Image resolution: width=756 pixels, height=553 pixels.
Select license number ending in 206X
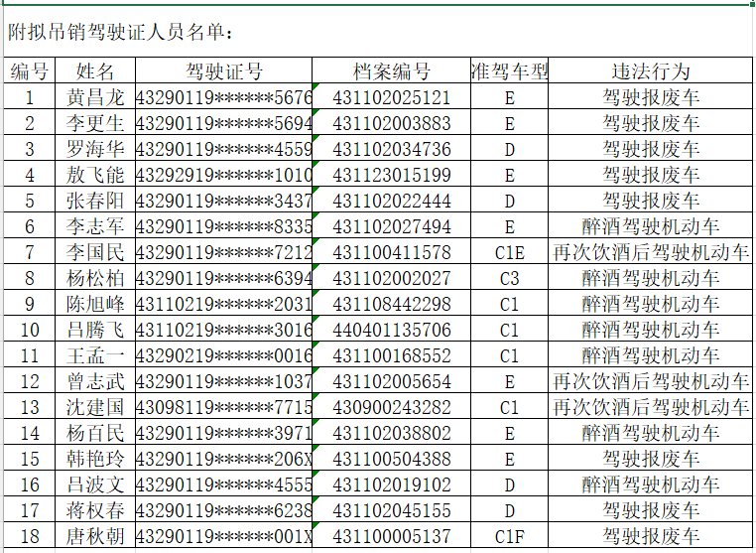click(223, 459)
